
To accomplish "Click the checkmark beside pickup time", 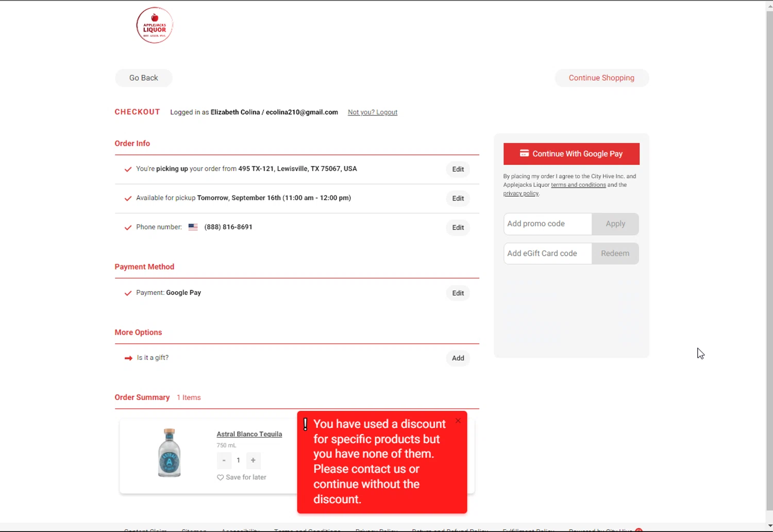I will point(128,198).
